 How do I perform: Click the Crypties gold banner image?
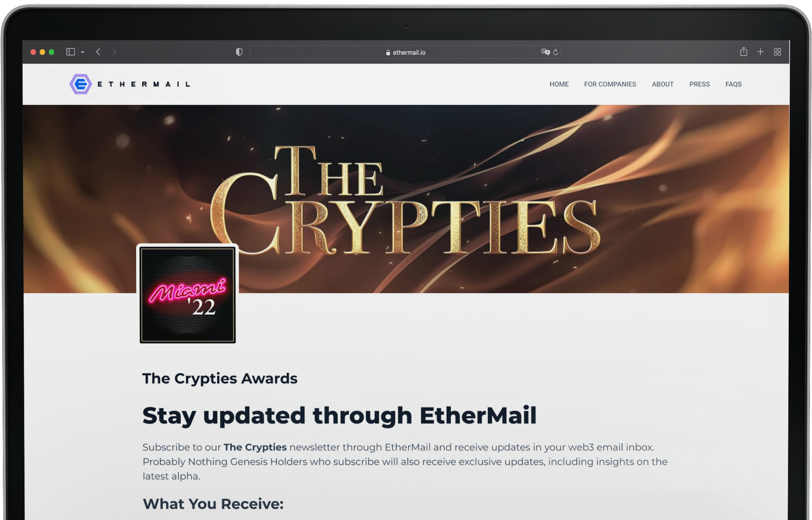click(406, 199)
